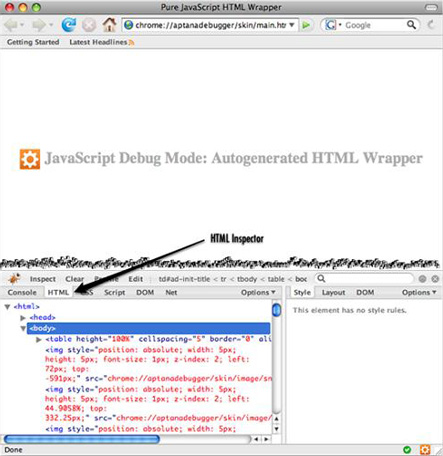Click the globe favicon in address bar
Viewport: 443px width, 456px height.
click(129, 25)
